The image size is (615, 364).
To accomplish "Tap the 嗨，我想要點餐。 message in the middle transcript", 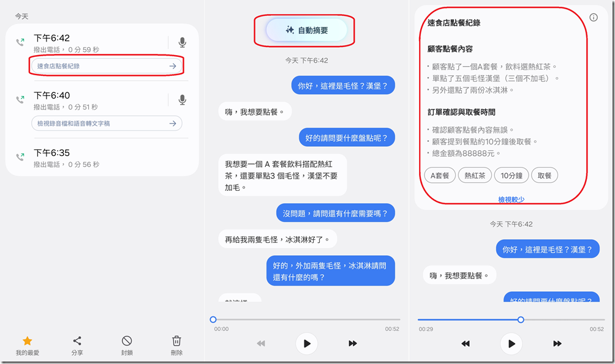I will point(255,112).
